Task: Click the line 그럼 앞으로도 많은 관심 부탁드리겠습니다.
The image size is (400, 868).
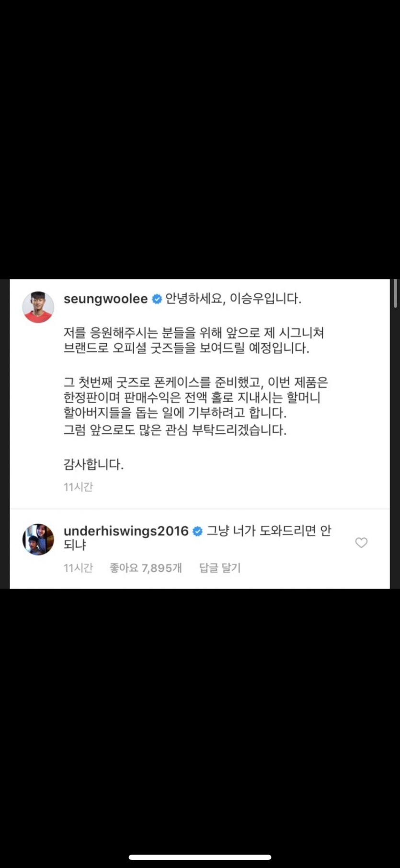Action: tap(175, 429)
